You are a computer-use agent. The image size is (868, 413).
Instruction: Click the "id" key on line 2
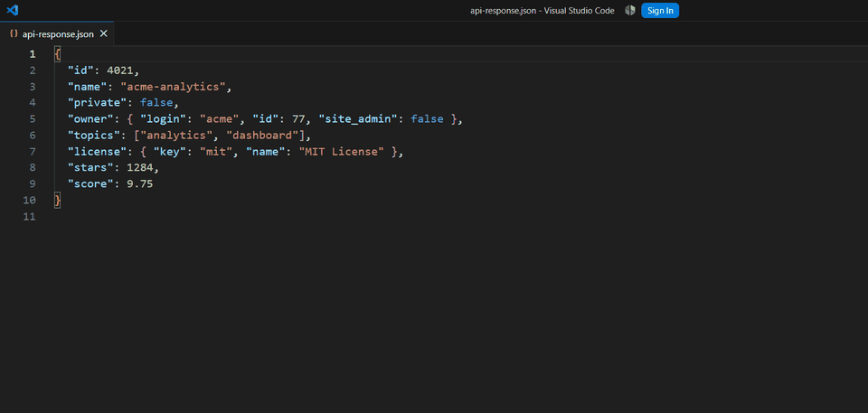(80, 70)
